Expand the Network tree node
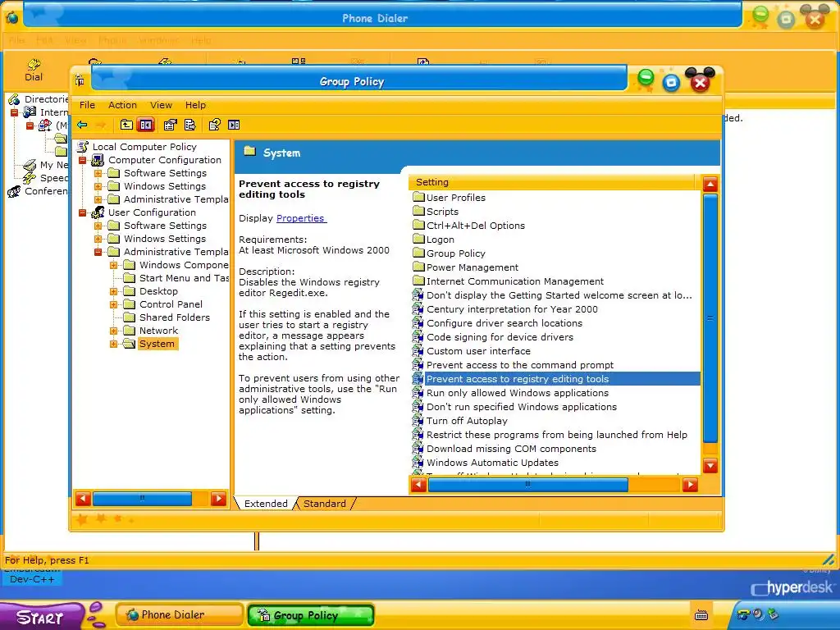The height and width of the screenshot is (630, 840). [x=113, y=331]
